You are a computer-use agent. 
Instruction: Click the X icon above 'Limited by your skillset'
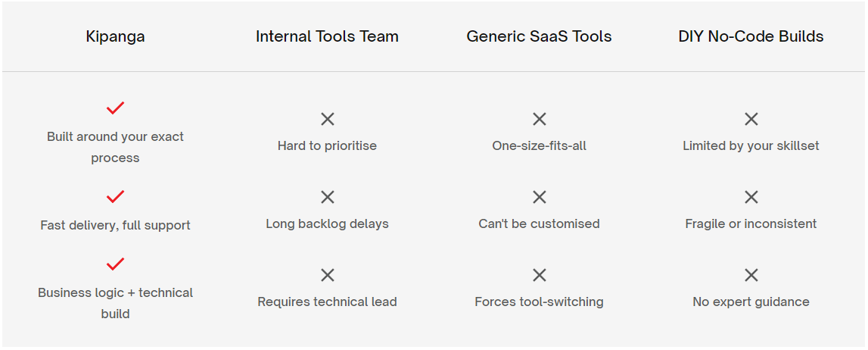(751, 119)
